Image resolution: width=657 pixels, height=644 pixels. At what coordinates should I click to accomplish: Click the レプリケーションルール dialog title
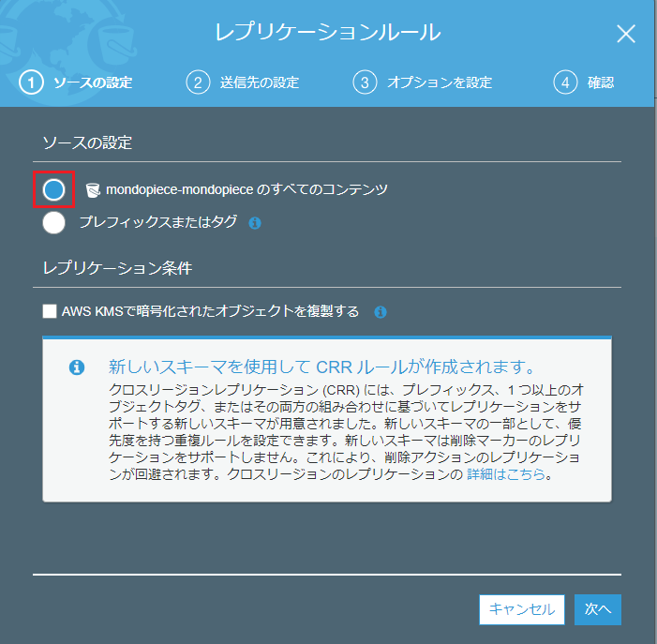328,32
